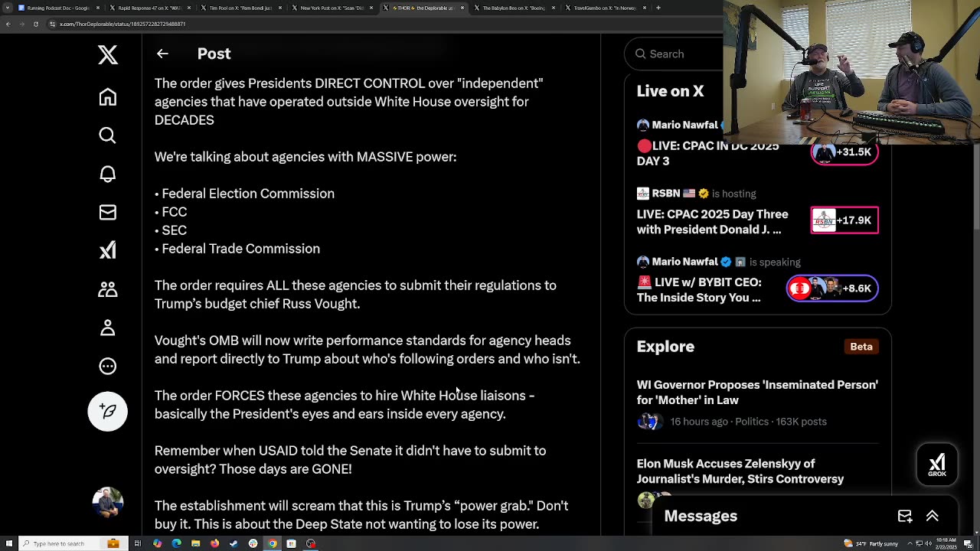Click '• Federal Election Commission' list line

click(244, 194)
